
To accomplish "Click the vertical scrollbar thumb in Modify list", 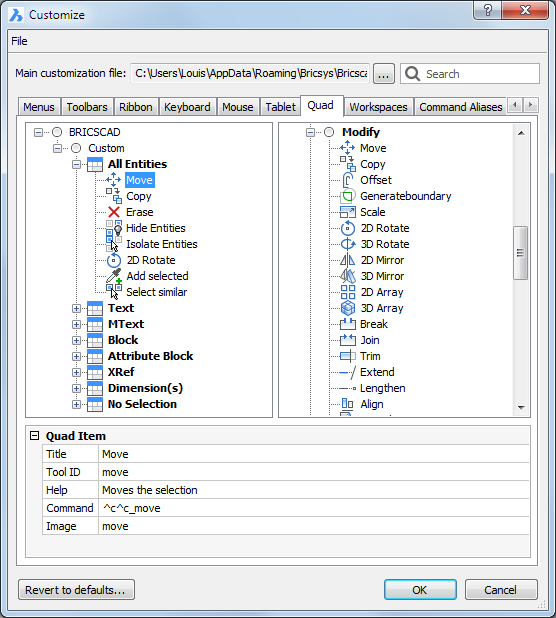I will [x=521, y=253].
